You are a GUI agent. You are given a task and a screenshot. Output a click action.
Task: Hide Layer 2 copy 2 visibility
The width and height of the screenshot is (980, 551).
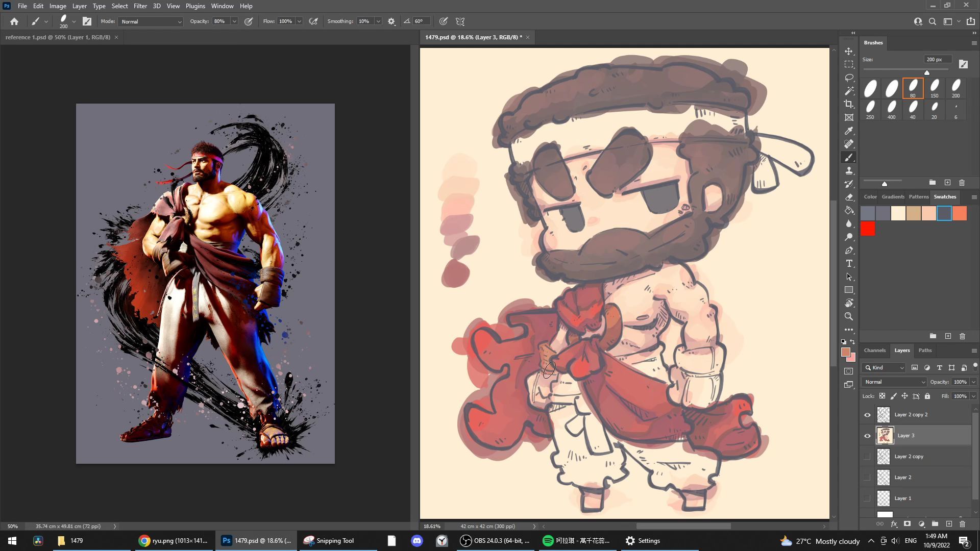(867, 415)
